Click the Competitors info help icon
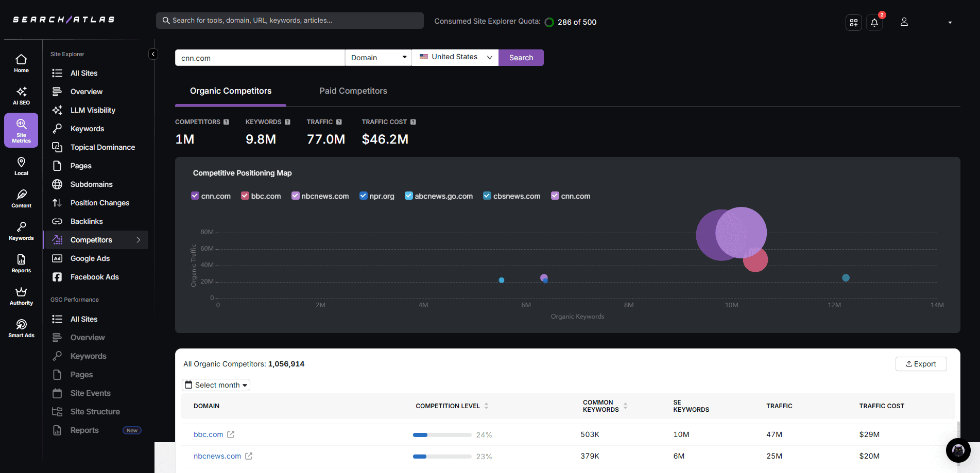Viewport: 980px width, 473px height. coord(226,122)
